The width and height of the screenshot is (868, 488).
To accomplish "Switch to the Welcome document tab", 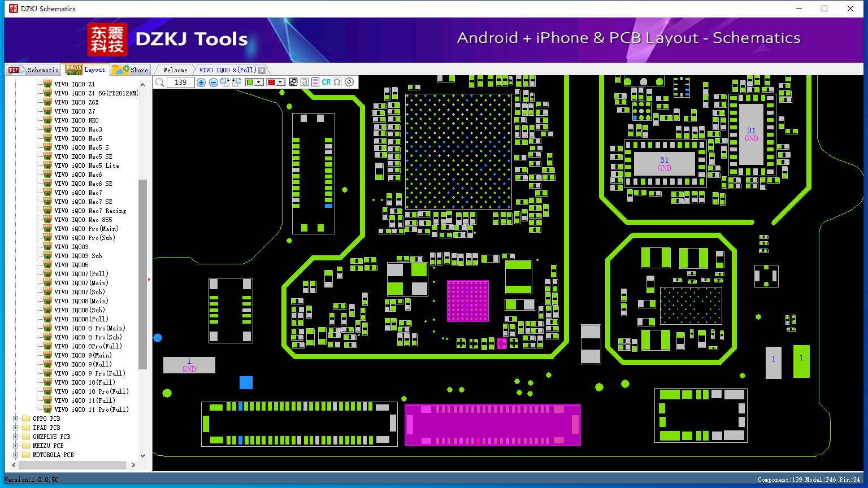I will coord(175,70).
